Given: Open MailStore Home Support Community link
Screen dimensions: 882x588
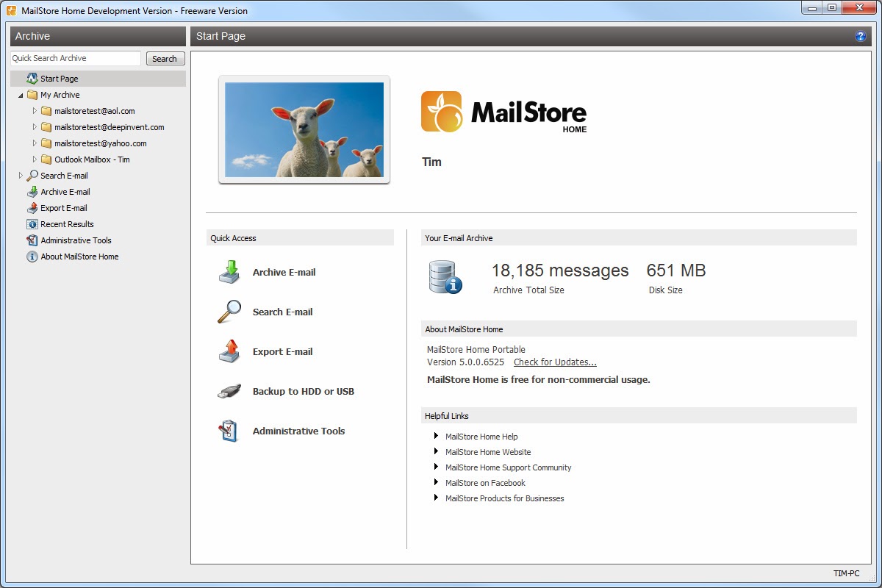Looking at the screenshot, I should tap(508, 467).
